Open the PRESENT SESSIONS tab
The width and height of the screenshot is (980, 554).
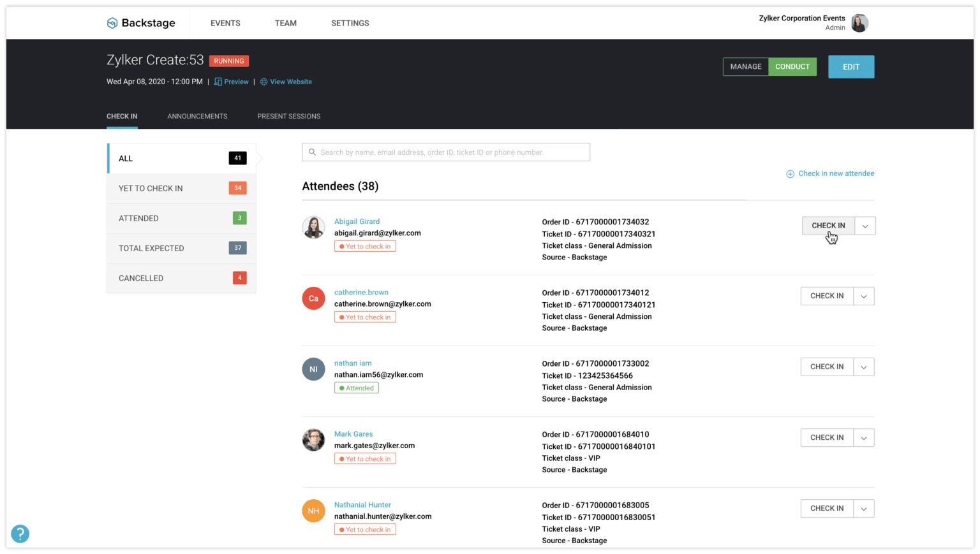tap(288, 116)
